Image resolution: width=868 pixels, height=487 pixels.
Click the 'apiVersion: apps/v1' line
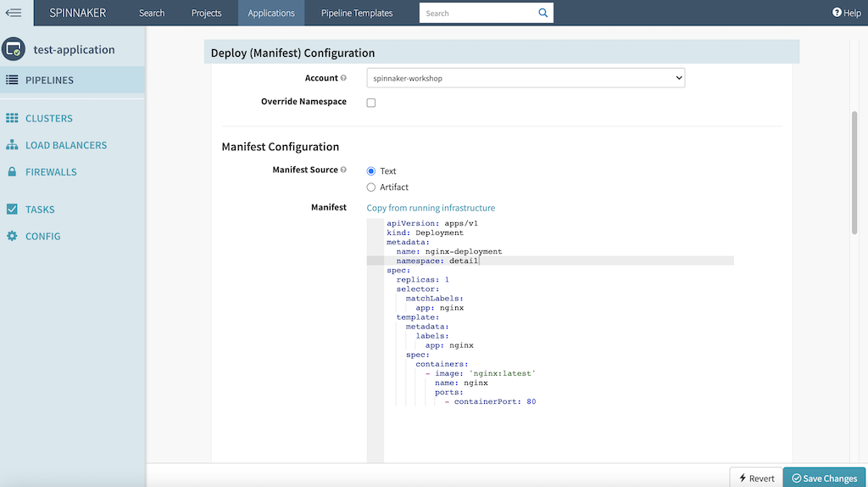(x=431, y=223)
